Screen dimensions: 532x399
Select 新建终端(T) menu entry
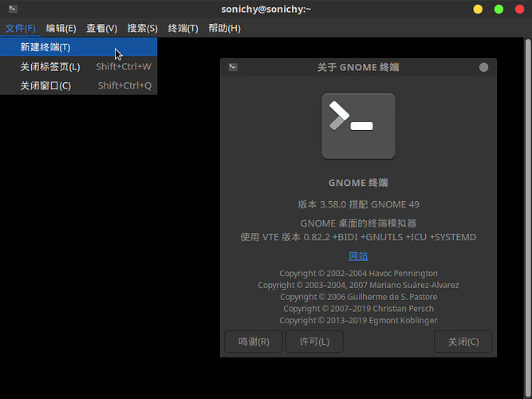tap(78, 47)
